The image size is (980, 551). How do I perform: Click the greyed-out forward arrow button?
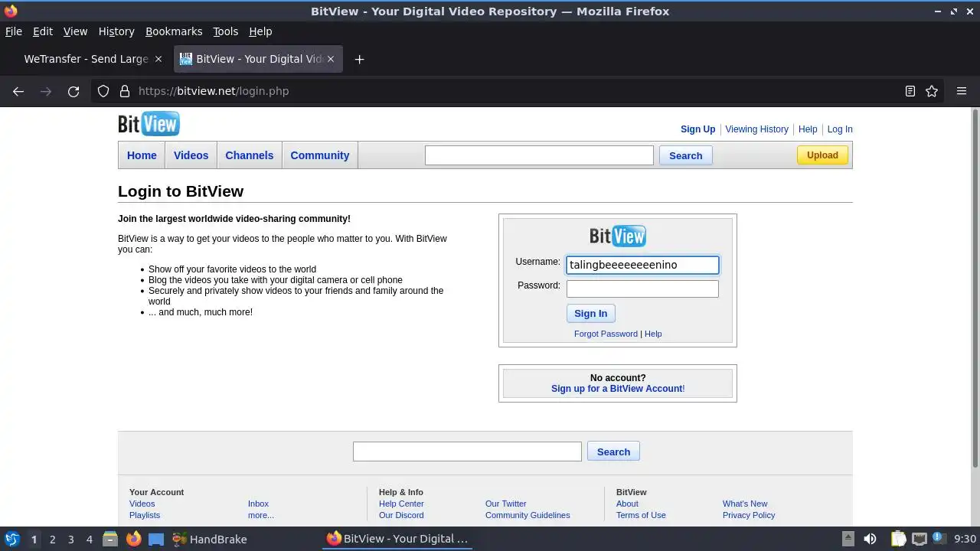tap(46, 91)
